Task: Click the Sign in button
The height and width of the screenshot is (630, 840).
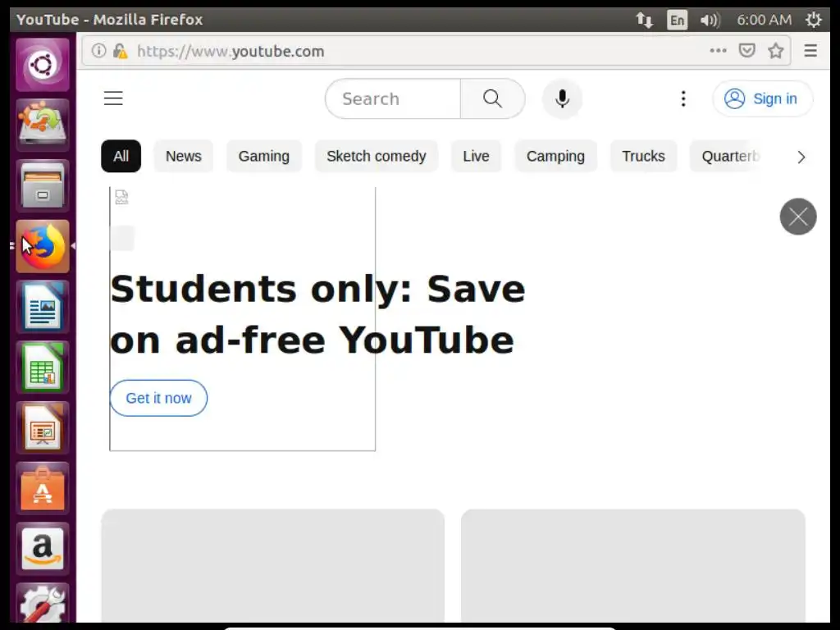Action: 762,98
